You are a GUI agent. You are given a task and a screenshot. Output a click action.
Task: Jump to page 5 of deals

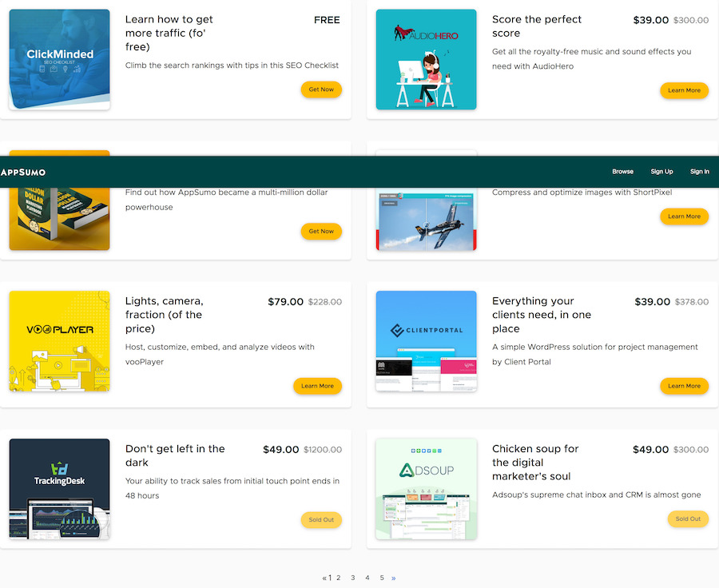coord(382,578)
